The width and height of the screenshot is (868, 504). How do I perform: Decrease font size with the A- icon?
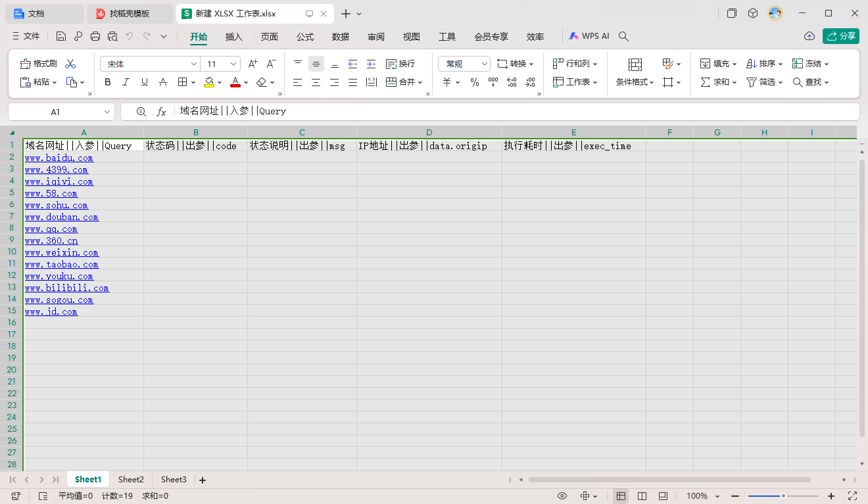271,64
